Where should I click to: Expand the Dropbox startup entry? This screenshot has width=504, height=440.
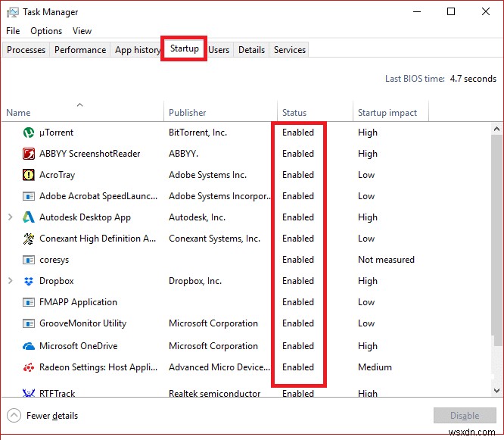click(x=11, y=281)
